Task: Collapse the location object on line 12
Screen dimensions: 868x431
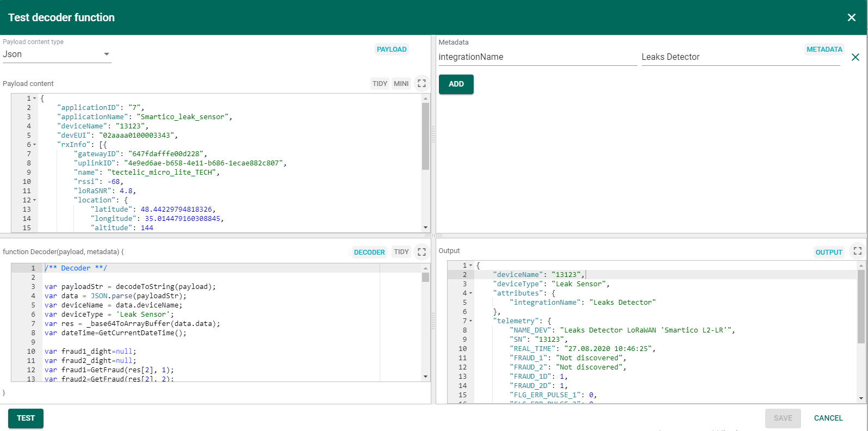Action: pos(35,200)
